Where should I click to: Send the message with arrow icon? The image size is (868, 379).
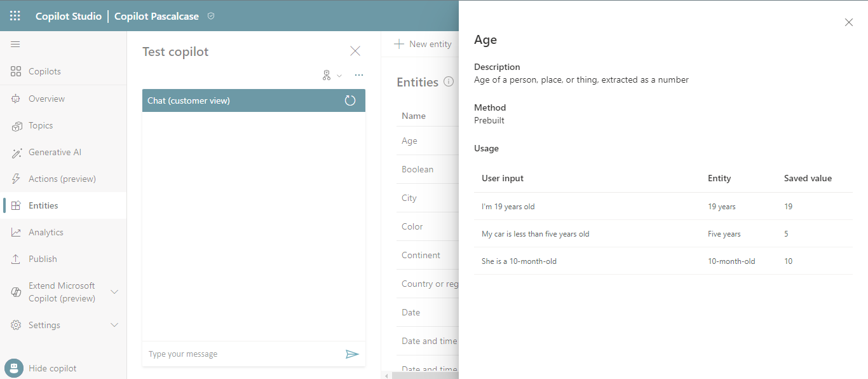click(352, 354)
